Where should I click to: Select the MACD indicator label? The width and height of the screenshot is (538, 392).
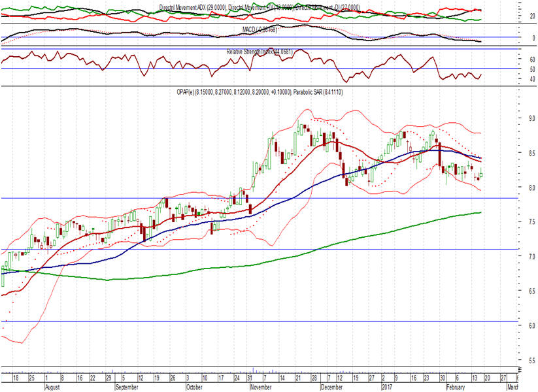(260, 30)
